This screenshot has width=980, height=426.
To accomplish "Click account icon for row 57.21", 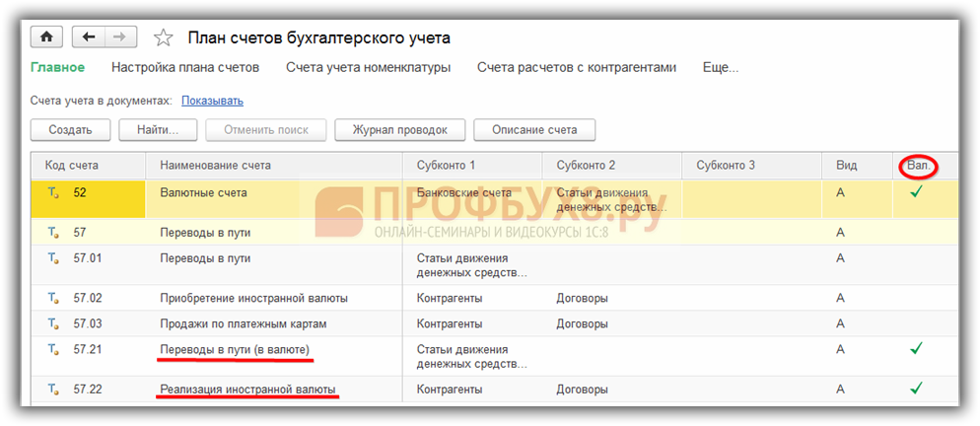I will [53, 349].
